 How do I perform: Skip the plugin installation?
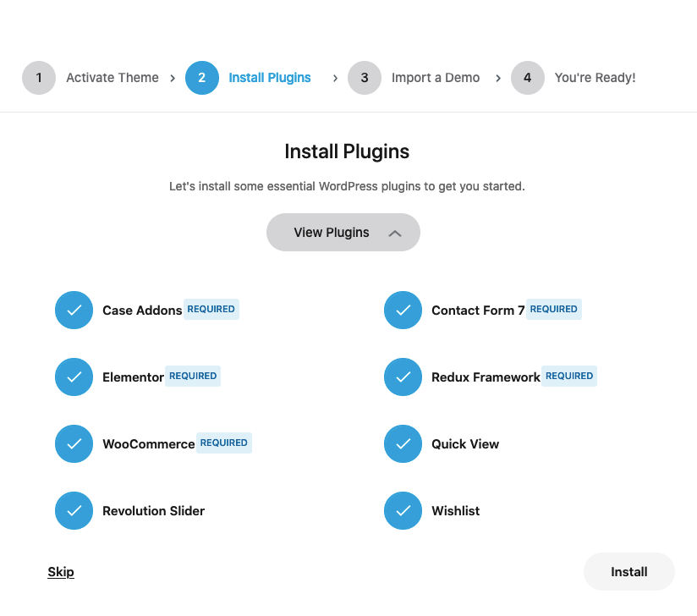[61, 571]
